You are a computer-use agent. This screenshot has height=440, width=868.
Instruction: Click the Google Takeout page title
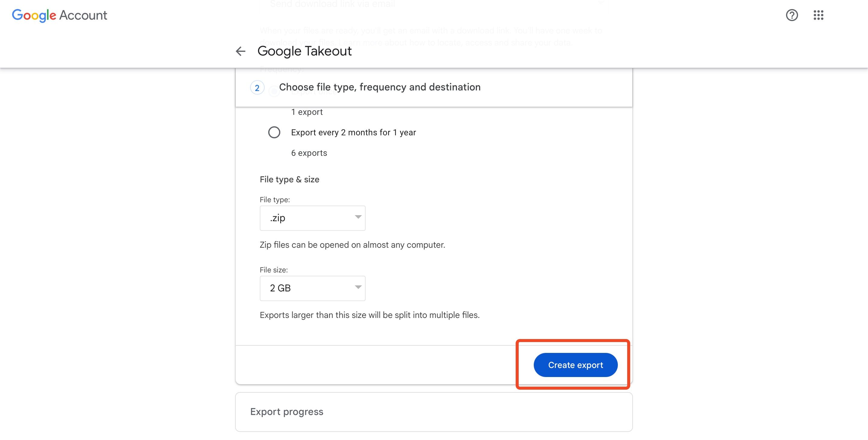click(304, 51)
